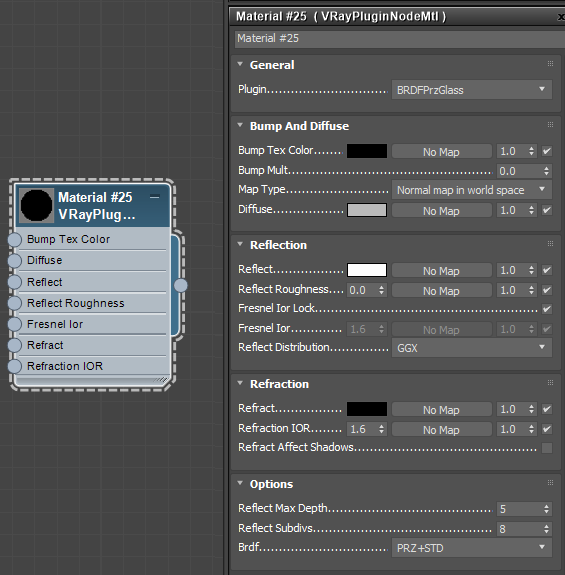This screenshot has height=575, width=565.
Task: Click the Diffuse map amount spinner arrows
Action: (531, 210)
